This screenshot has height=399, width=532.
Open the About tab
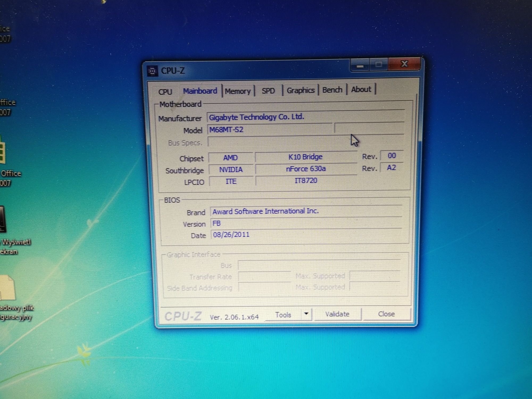pos(361,89)
